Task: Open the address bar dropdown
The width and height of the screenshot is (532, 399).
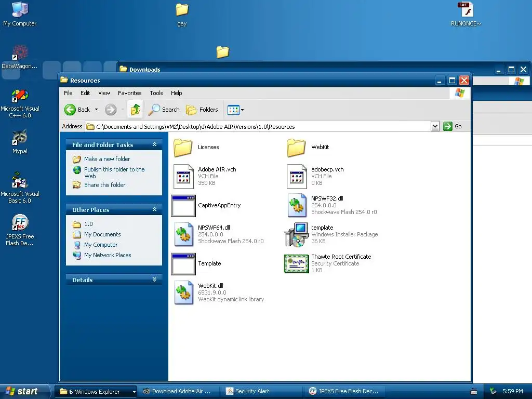Action: [x=435, y=126]
